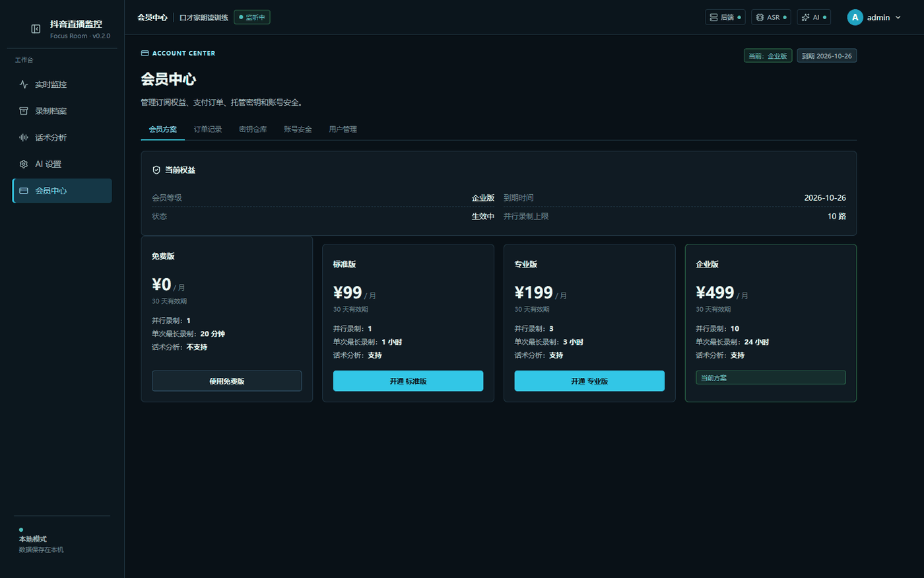Click the 10 路 parallel recording limit value
This screenshot has height=578, width=924.
(x=837, y=217)
